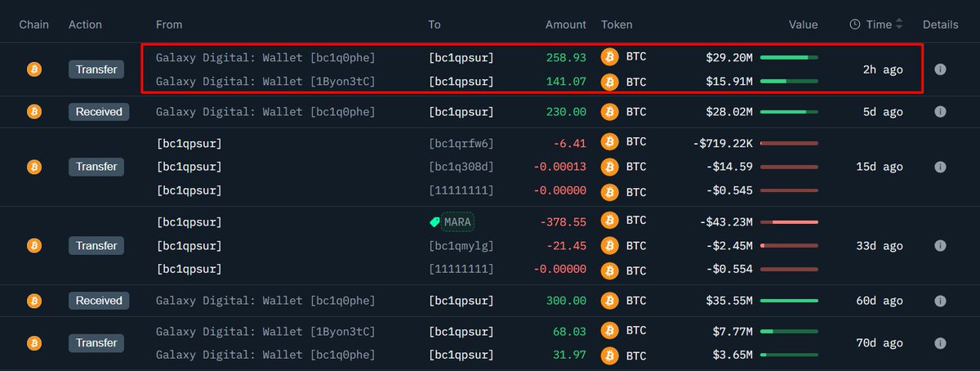This screenshot has height=371, width=980.
Task: Click the Received badge in the 5d ago row
Action: (x=99, y=111)
